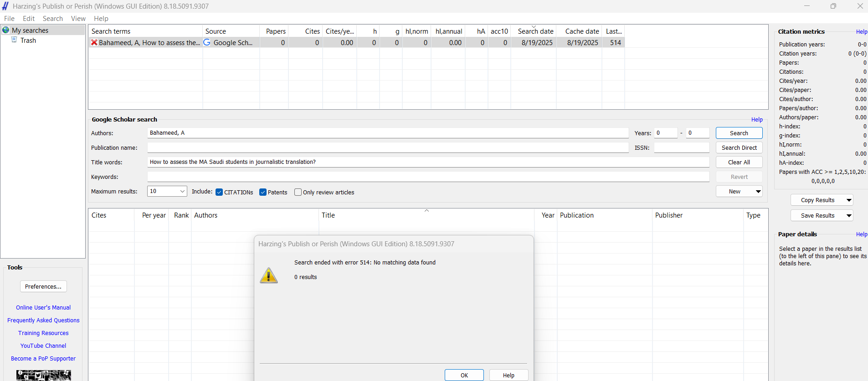Click the Publish or Perish title bar icon

point(5,6)
